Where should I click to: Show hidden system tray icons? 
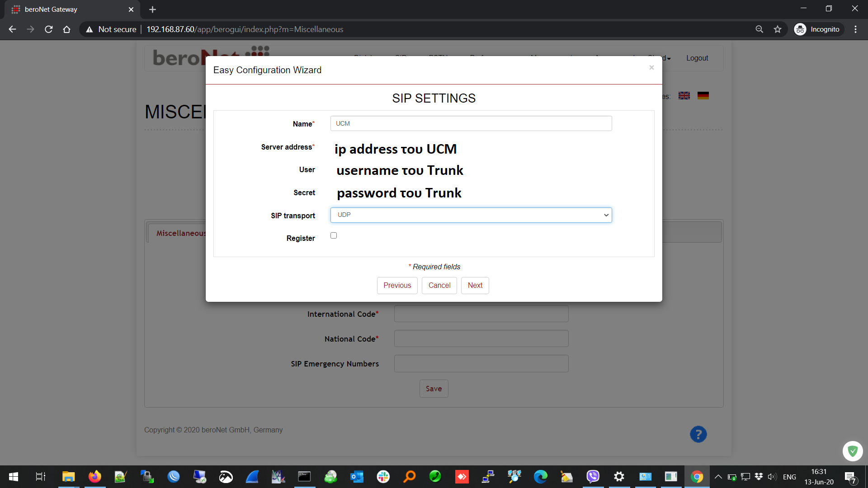[718, 477]
